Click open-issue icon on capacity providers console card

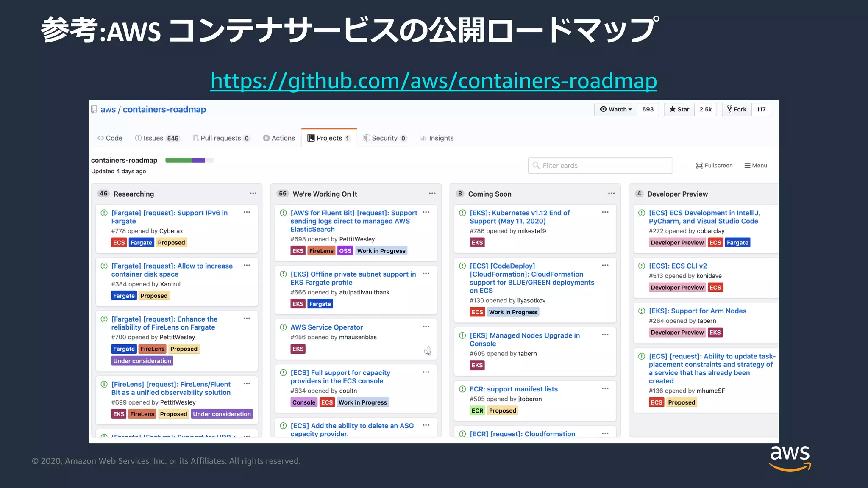point(283,373)
